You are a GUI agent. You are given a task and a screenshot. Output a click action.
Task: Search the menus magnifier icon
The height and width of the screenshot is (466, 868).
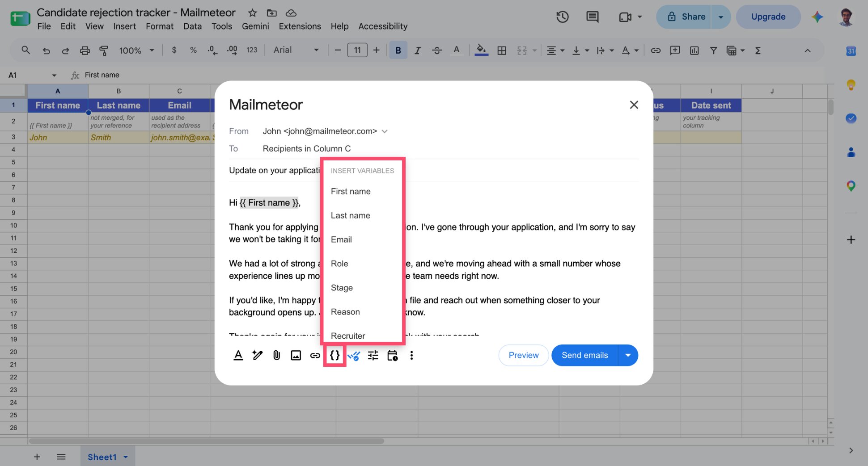tap(25, 50)
